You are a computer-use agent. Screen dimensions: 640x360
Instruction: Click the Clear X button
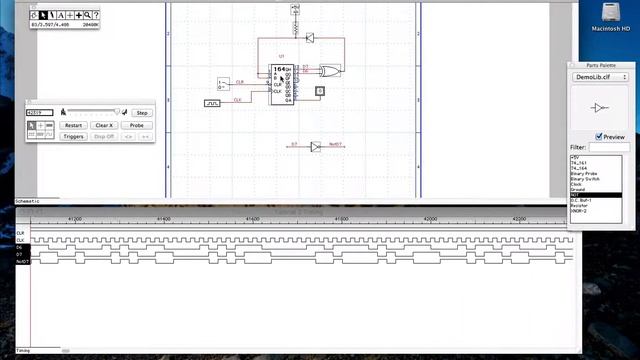[104, 125]
